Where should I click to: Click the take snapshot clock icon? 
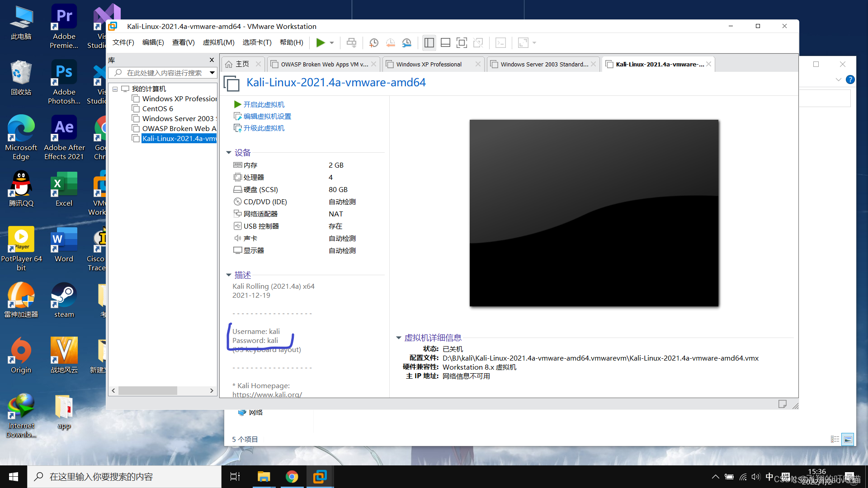pyautogui.click(x=374, y=43)
